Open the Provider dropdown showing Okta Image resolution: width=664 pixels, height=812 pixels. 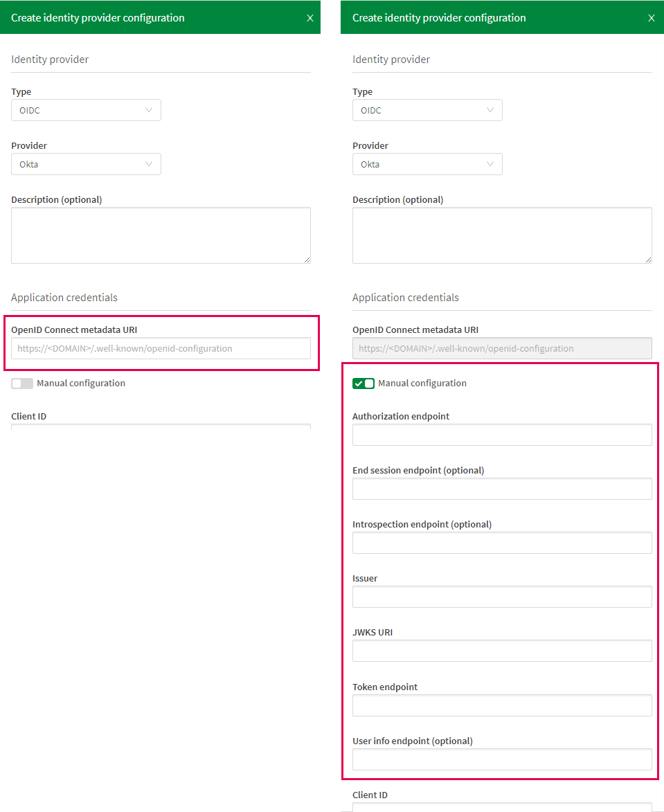coord(86,164)
